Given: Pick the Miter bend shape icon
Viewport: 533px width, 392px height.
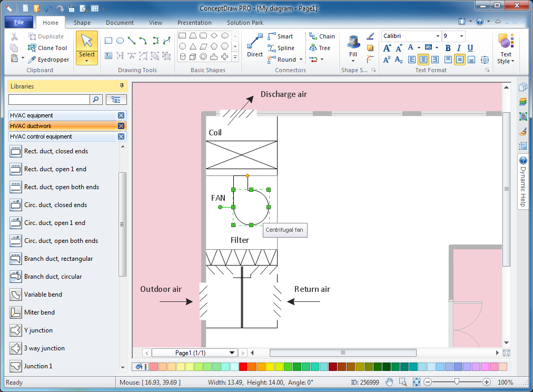Looking at the screenshot, I should pos(15,312).
